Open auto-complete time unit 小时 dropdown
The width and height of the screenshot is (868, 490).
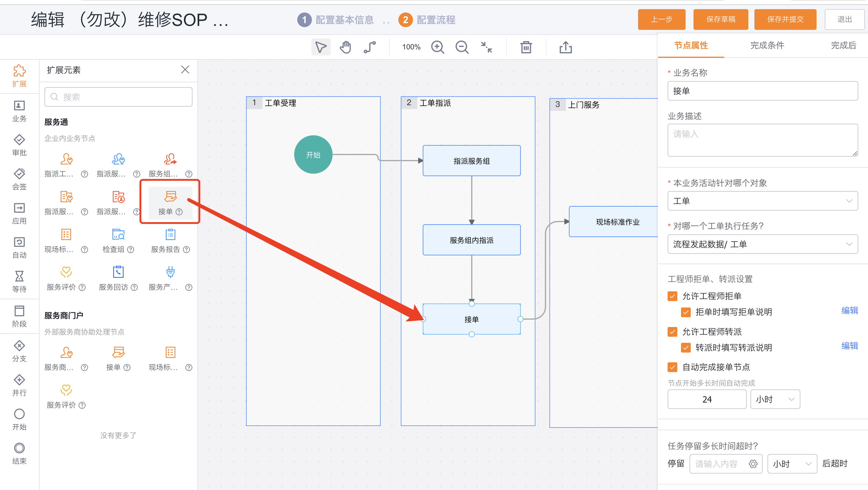(775, 399)
